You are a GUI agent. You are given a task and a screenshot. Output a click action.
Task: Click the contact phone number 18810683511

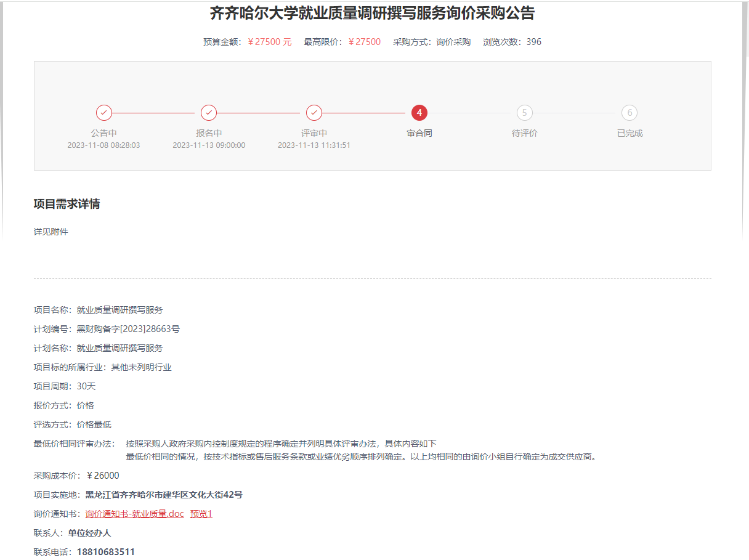coord(105,552)
